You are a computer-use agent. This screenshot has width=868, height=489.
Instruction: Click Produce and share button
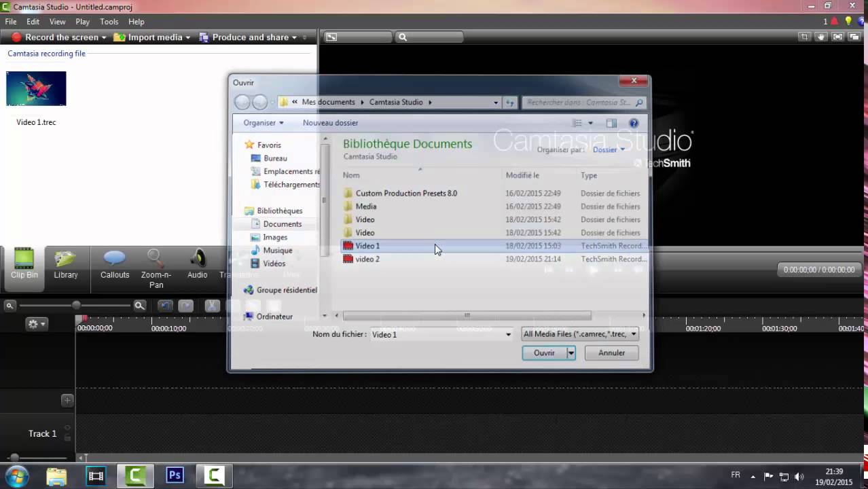(x=244, y=37)
